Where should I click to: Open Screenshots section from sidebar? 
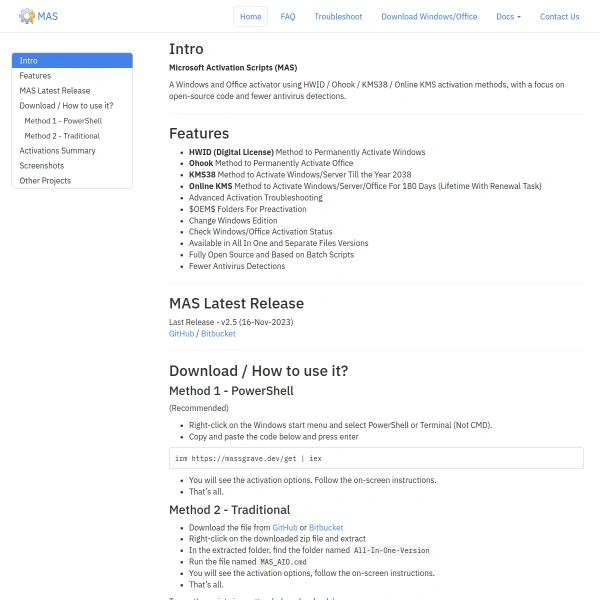point(72,166)
